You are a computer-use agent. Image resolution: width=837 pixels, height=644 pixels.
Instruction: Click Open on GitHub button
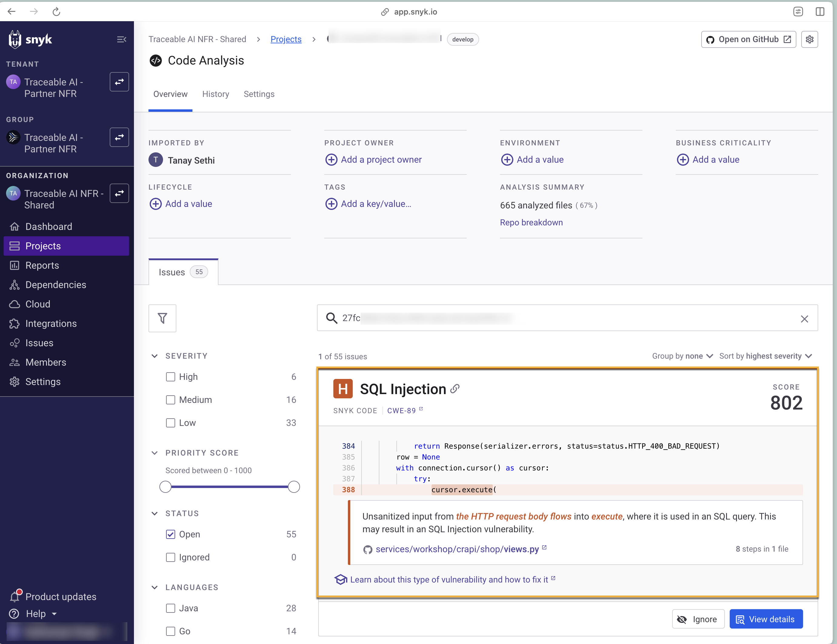pyautogui.click(x=749, y=39)
